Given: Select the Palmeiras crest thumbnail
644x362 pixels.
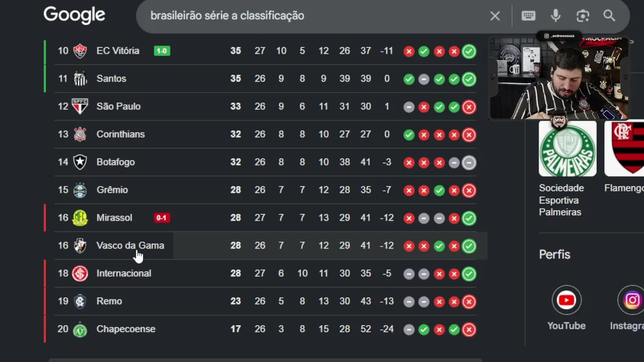Looking at the screenshot, I should (568, 149).
